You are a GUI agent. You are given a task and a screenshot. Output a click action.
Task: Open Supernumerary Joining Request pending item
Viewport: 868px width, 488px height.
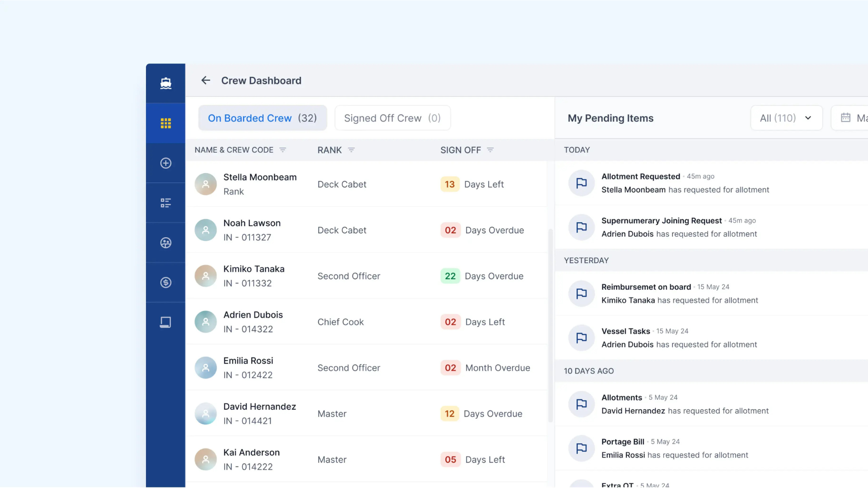coord(661,221)
